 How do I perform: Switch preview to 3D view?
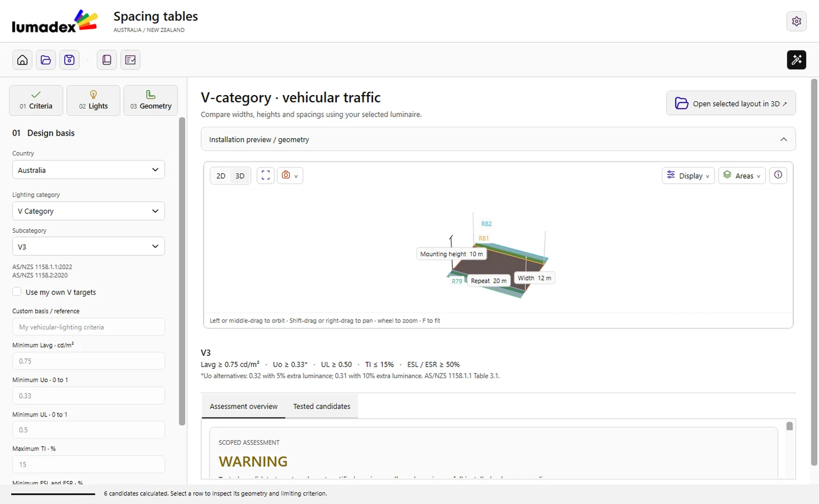(x=240, y=176)
